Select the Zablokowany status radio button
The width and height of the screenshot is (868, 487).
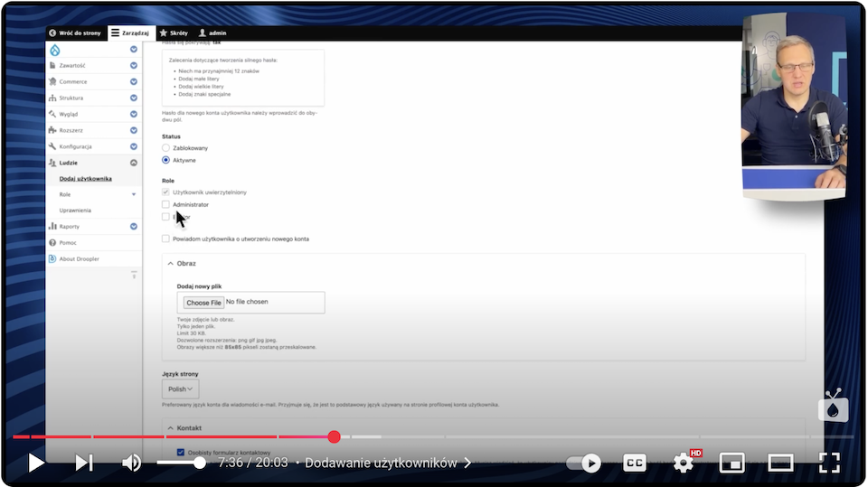tap(165, 148)
